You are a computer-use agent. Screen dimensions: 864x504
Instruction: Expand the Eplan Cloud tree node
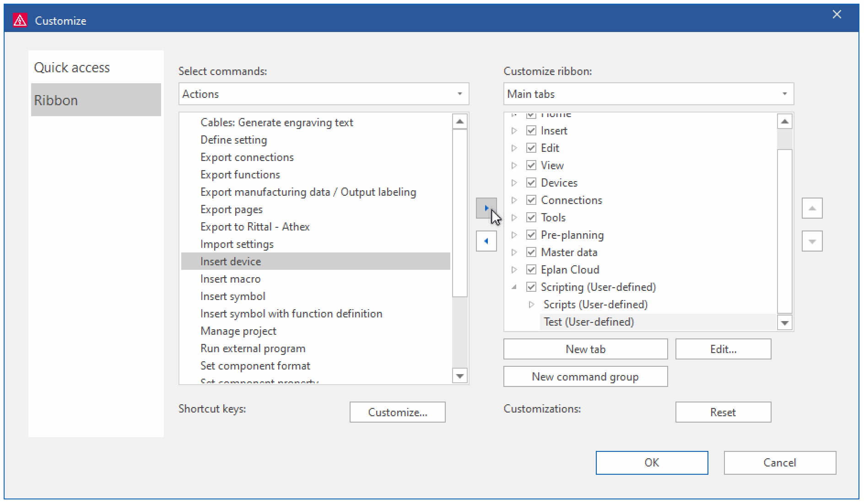(x=514, y=270)
